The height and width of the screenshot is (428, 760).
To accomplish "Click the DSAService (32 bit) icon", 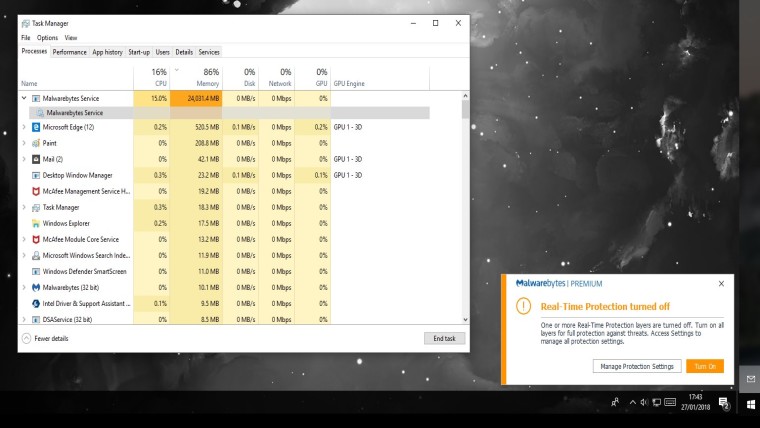I will pyautogui.click(x=36, y=319).
